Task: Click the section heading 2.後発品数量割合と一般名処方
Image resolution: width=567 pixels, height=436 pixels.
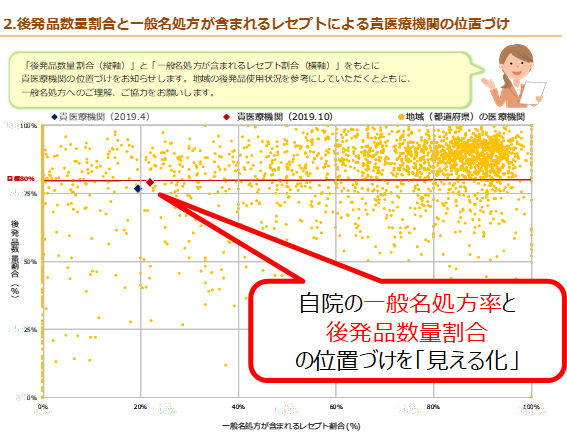Action: click(x=256, y=24)
